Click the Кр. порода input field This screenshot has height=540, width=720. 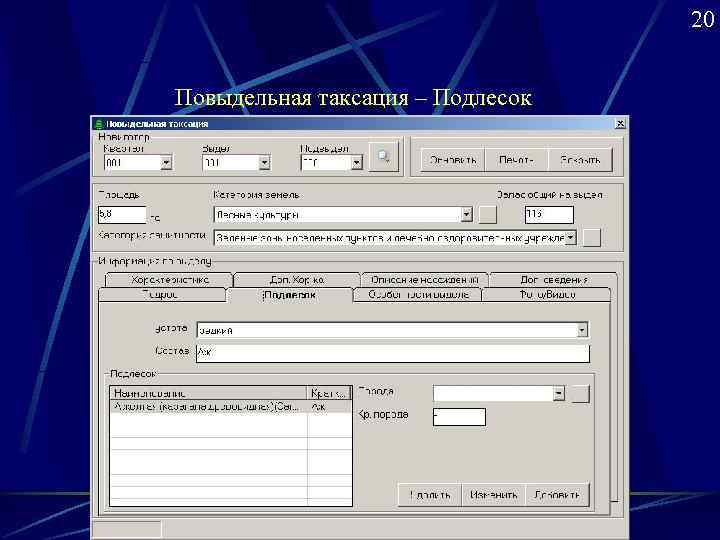pos(459,417)
